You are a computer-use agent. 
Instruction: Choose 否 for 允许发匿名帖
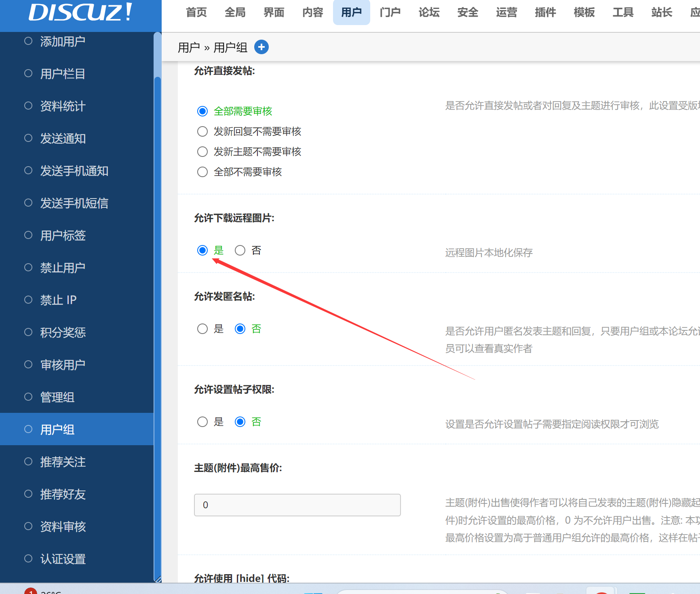click(240, 329)
